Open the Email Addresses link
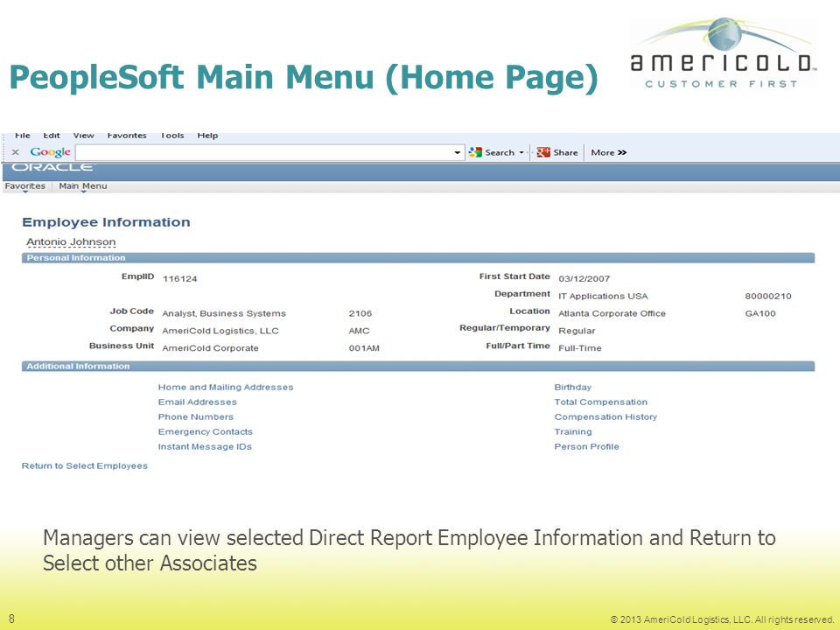This screenshot has width=840, height=630. tap(197, 402)
